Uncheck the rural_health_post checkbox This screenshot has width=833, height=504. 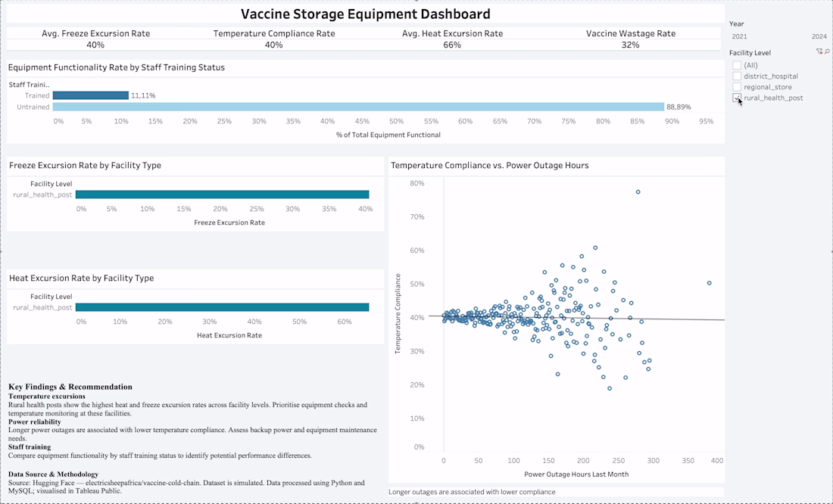(737, 98)
